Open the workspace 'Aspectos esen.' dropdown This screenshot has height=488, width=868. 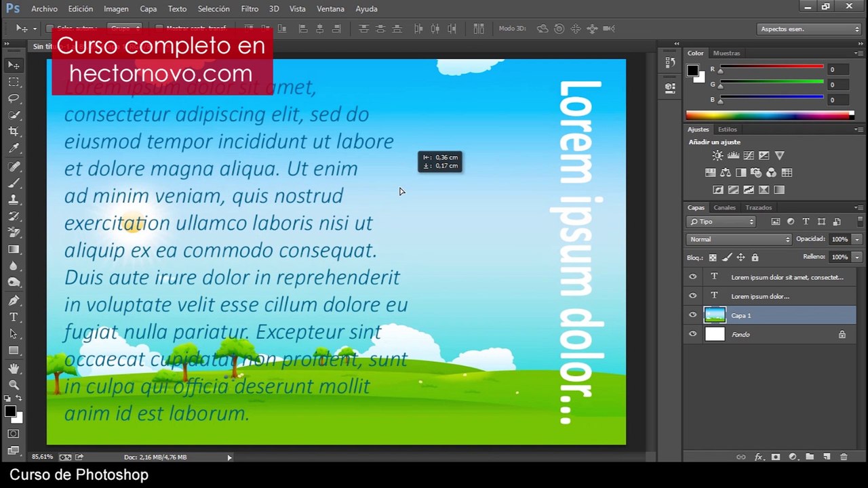click(809, 29)
